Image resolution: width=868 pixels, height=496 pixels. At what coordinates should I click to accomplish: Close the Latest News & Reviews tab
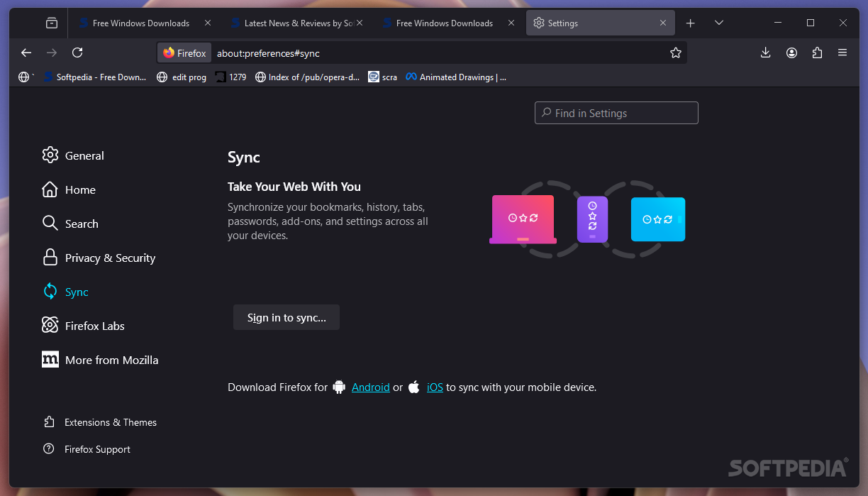(x=360, y=23)
